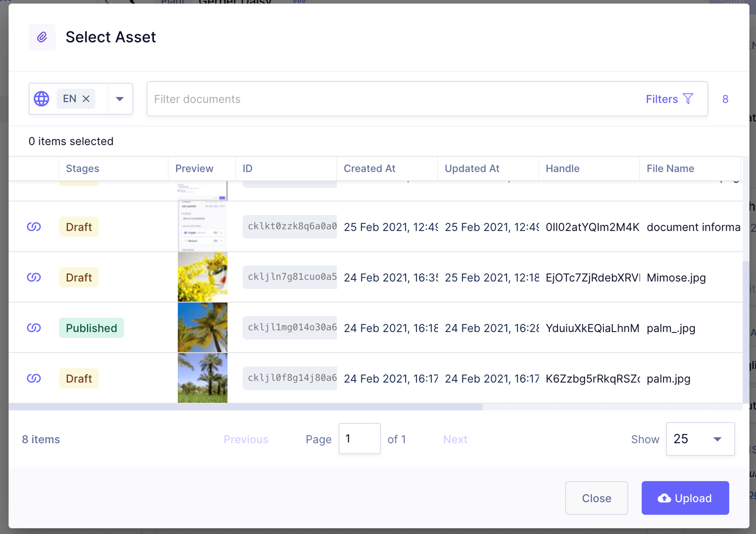
Task: Click link icon for Mimose.jpg row
Action: click(x=34, y=277)
